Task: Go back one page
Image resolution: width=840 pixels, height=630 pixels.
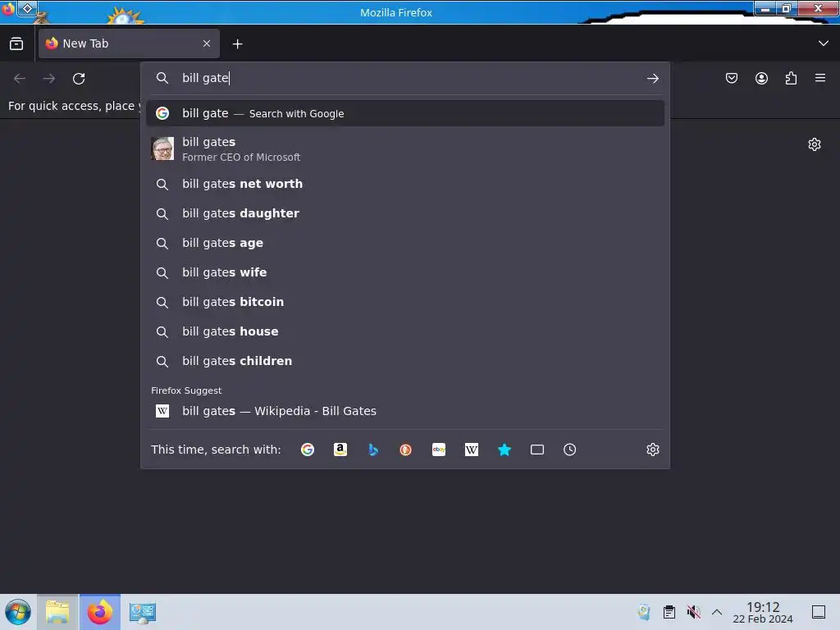Action: 20,79
